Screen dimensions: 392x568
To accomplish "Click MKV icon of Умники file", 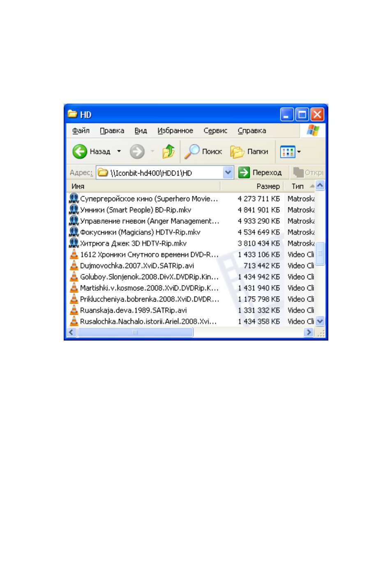I will [74, 210].
